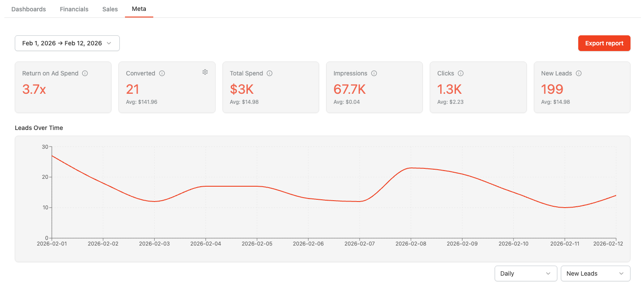Click the info icon next to Total Spend
This screenshot has width=644, height=287.
pyautogui.click(x=270, y=73)
